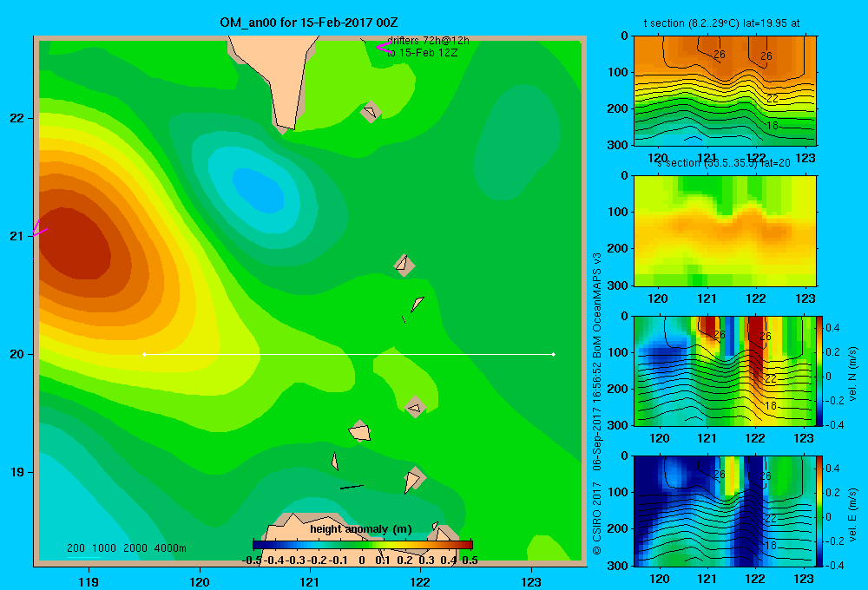Click latitude label 22 on main map axis

pos(16,118)
